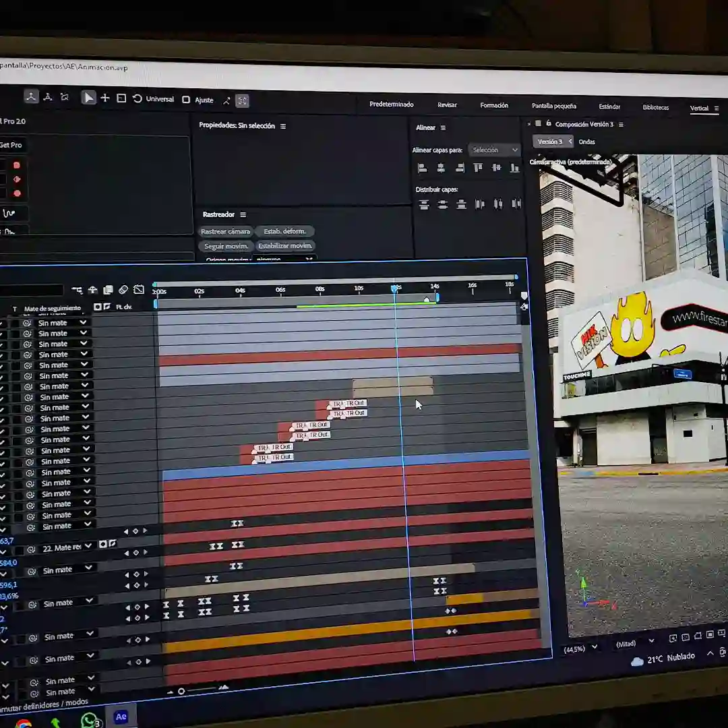
Task: Switch to Predeterminado workspace
Action: (x=392, y=104)
